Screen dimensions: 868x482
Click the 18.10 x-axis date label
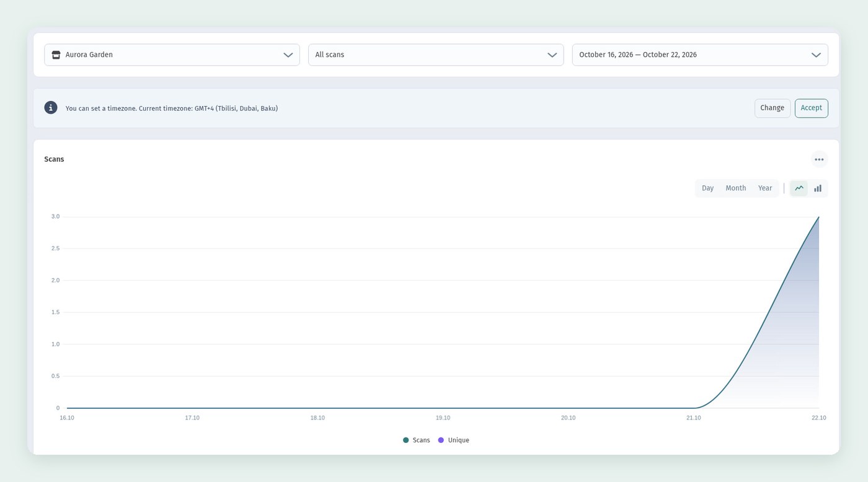317,418
